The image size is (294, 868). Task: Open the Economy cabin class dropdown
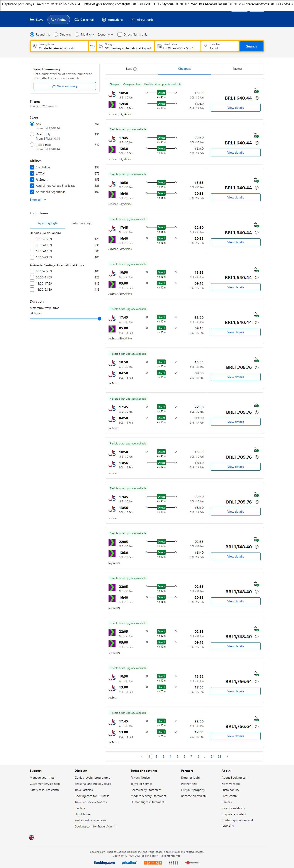point(105,34)
